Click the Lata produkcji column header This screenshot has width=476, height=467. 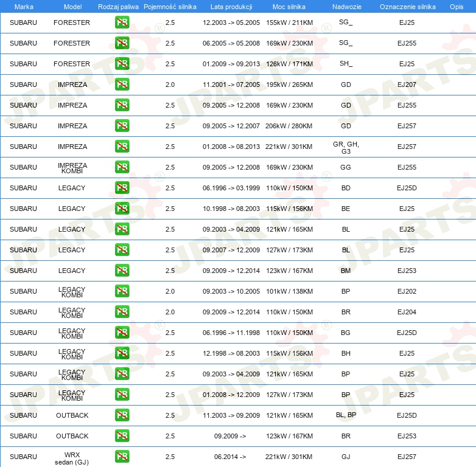(x=231, y=7)
